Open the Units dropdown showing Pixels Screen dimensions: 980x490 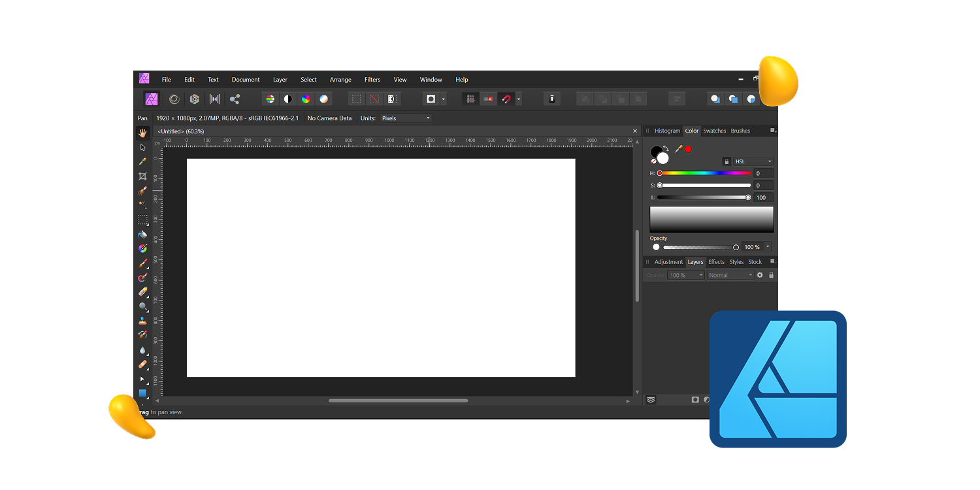[x=405, y=118]
